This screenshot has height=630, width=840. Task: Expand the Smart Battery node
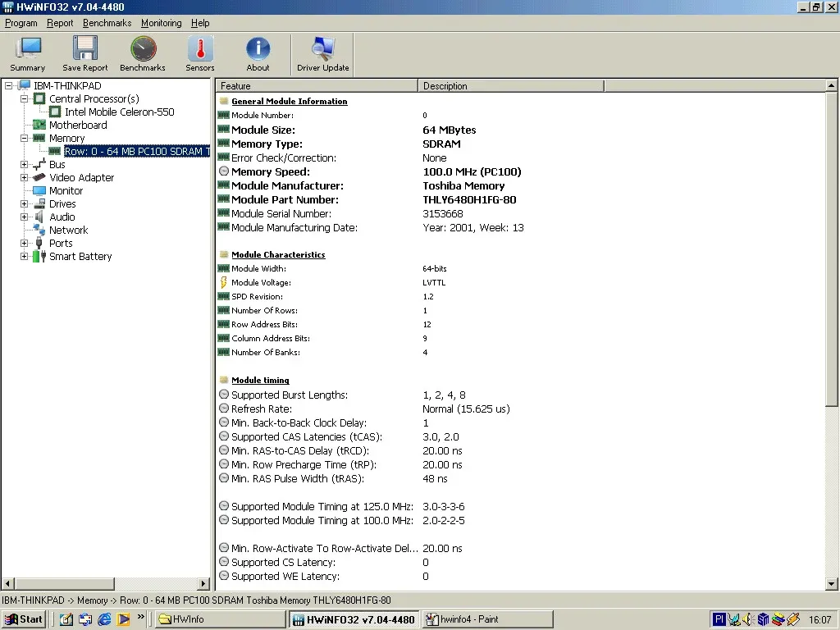(24, 256)
